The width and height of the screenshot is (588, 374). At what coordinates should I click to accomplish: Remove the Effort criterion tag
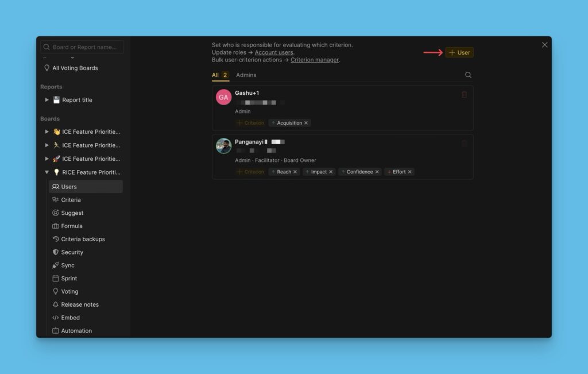[409, 172]
